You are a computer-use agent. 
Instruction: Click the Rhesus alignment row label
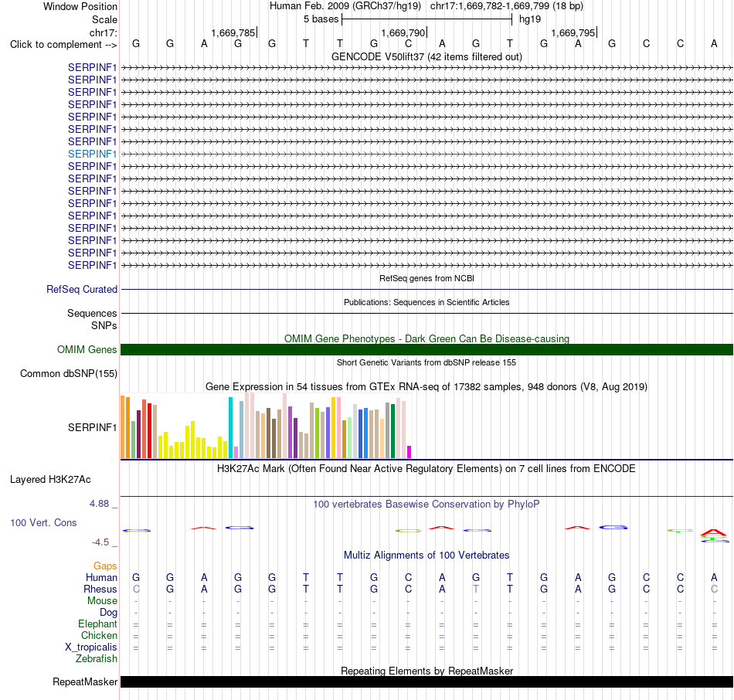coord(100,589)
